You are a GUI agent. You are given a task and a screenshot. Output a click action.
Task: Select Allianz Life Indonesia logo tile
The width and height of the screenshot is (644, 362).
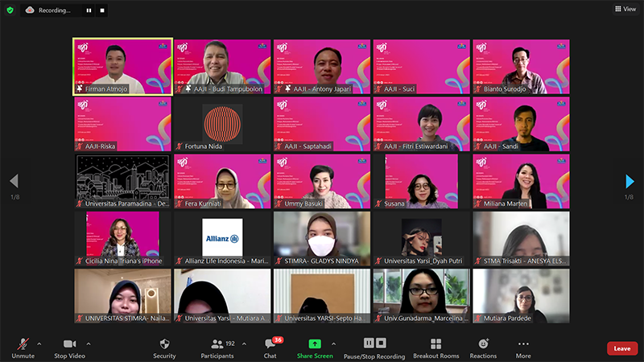(x=222, y=238)
